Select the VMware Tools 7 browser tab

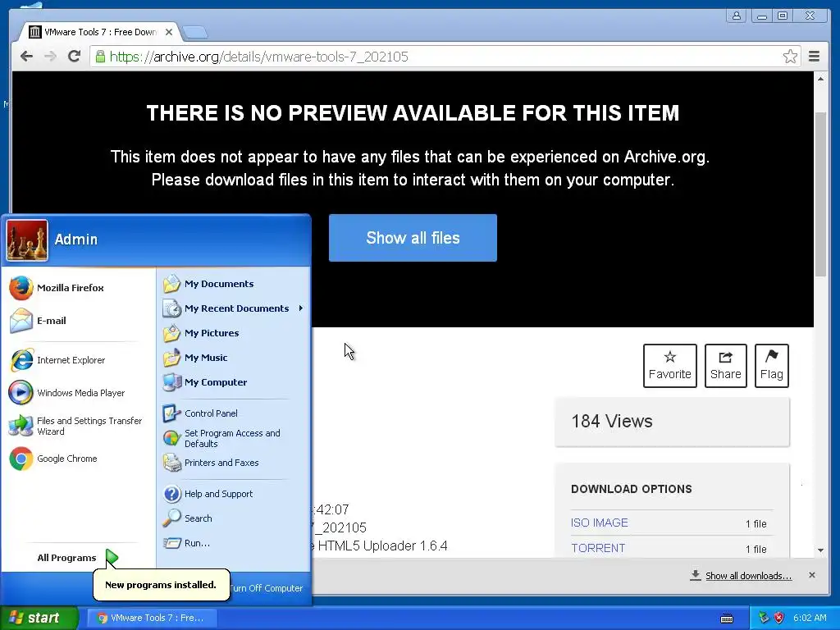(101, 32)
